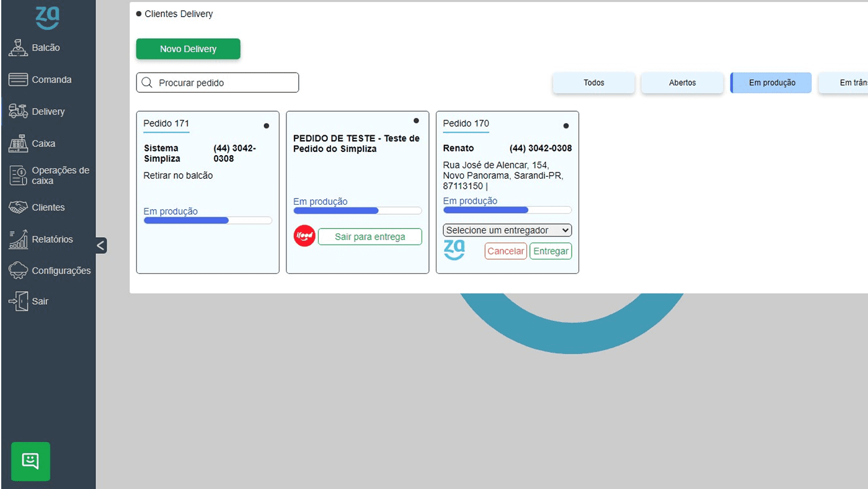868x489 pixels.
Task: Click phone number on Renato's order
Action: tap(541, 148)
